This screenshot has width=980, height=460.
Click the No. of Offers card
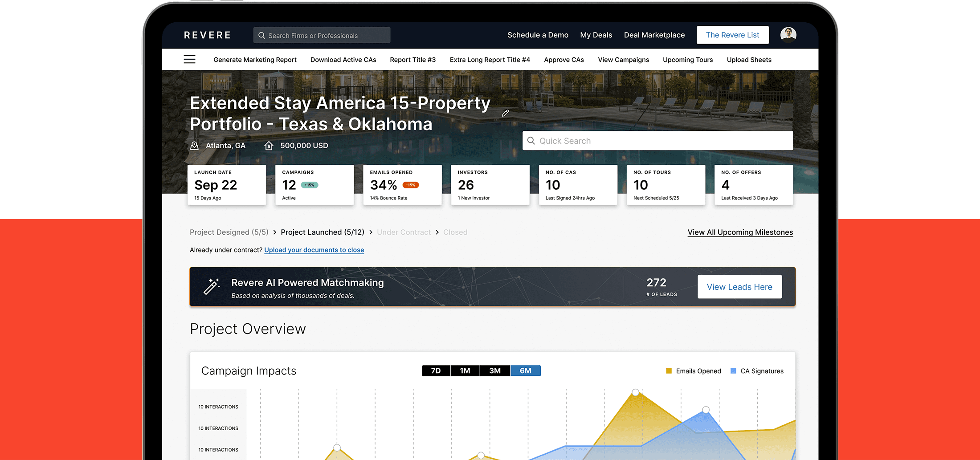coord(753,185)
